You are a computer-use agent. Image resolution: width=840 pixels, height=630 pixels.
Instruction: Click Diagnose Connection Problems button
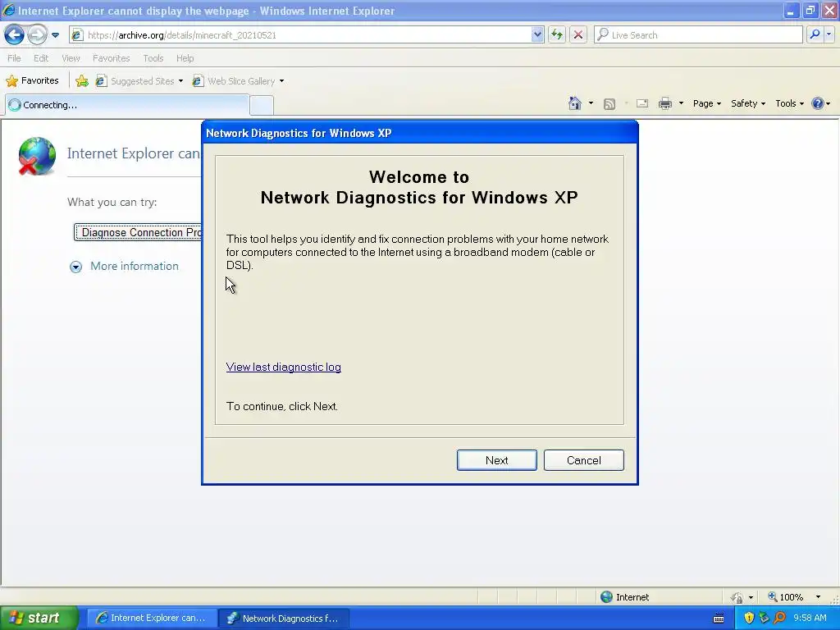[x=139, y=232]
